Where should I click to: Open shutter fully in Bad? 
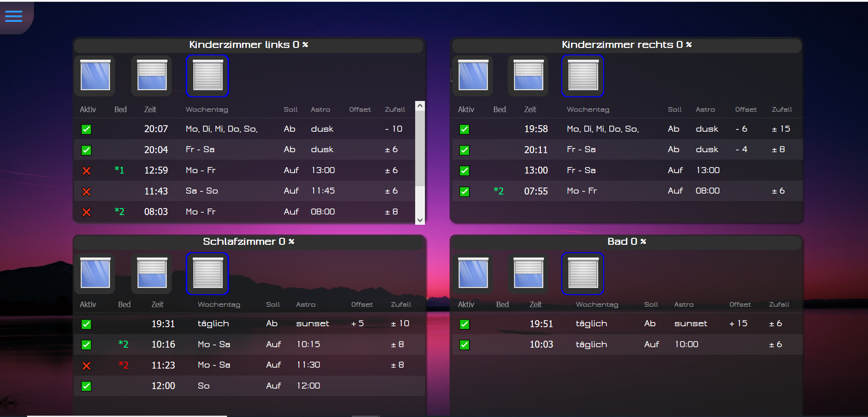coord(473,273)
